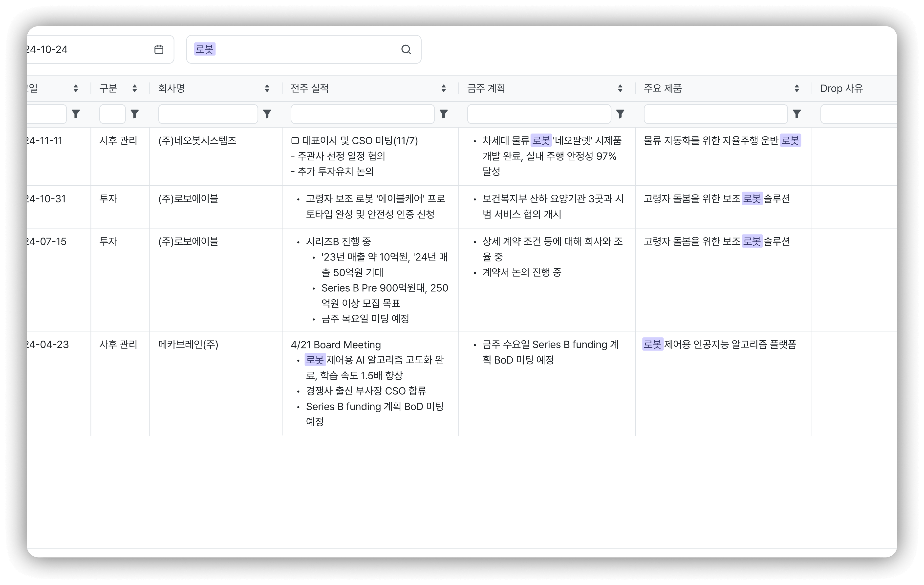Click the 구분 column header label
The width and height of the screenshot is (924, 585).
108,88
